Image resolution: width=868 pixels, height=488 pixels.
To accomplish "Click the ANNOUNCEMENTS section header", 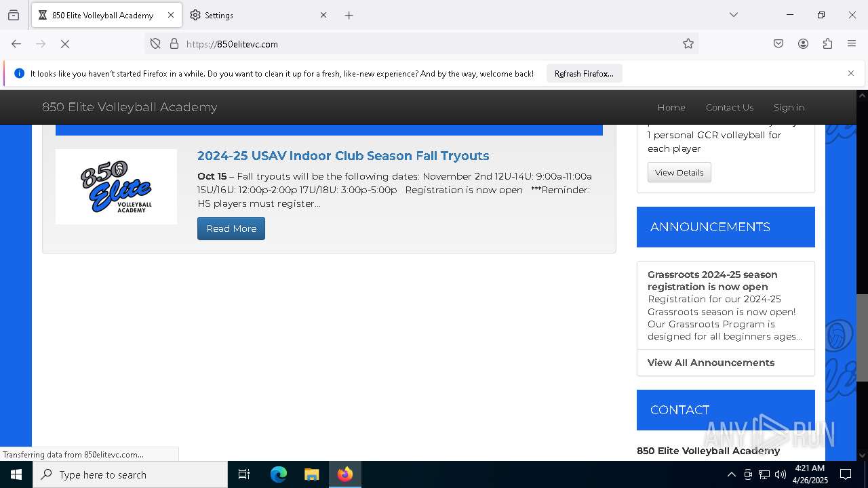I will (x=726, y=227).
